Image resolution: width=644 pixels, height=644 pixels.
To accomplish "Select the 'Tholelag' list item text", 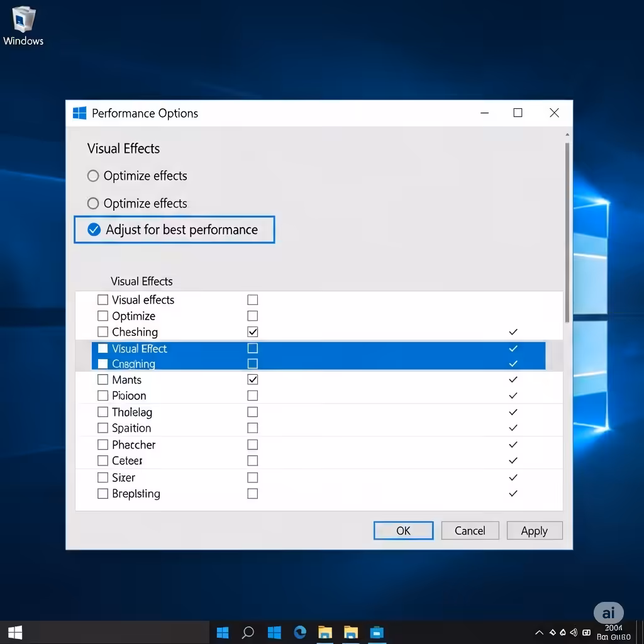I will (x=132, y=412).
